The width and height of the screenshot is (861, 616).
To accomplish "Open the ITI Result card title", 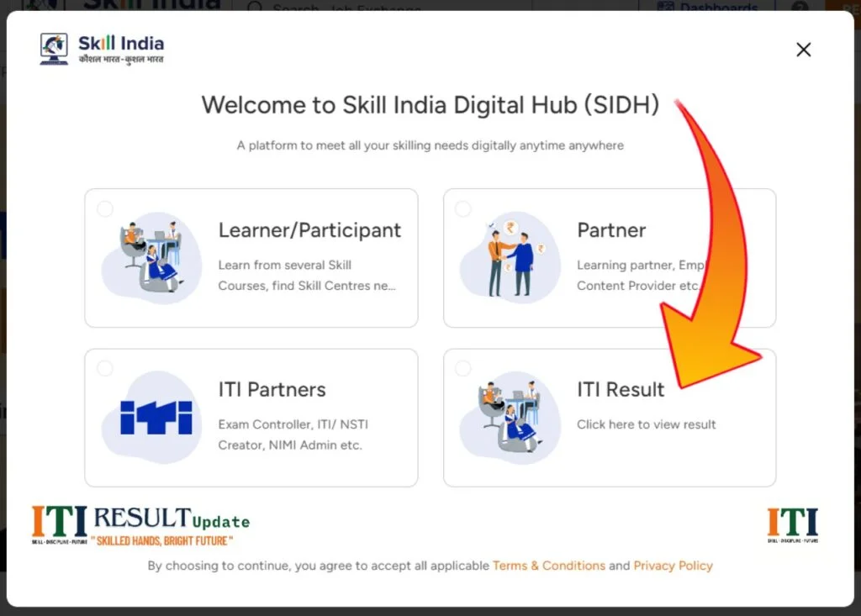I will [x=621, y=389].
